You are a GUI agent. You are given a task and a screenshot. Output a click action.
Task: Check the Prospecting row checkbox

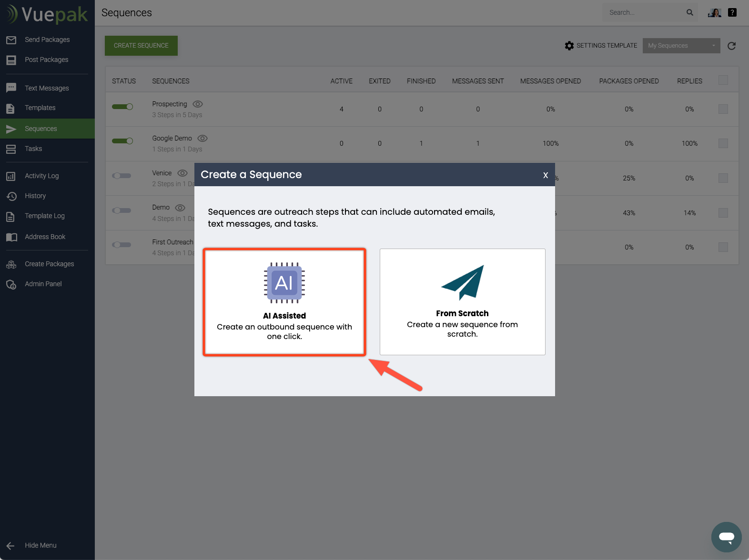[x=723, y=109]
